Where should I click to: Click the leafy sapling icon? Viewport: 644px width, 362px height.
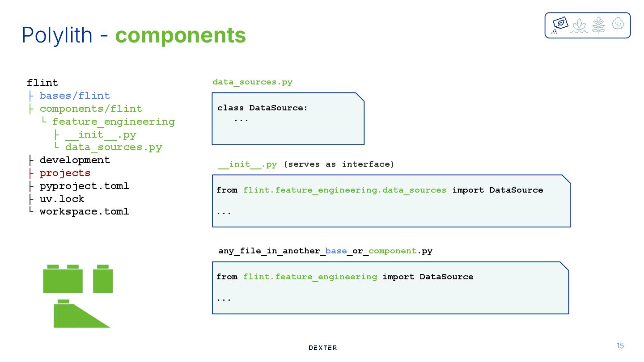598,25
